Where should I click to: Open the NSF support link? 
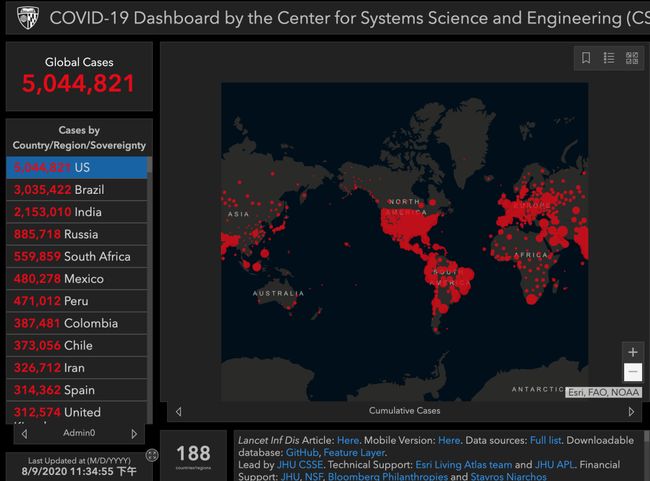tap(313, 476)
